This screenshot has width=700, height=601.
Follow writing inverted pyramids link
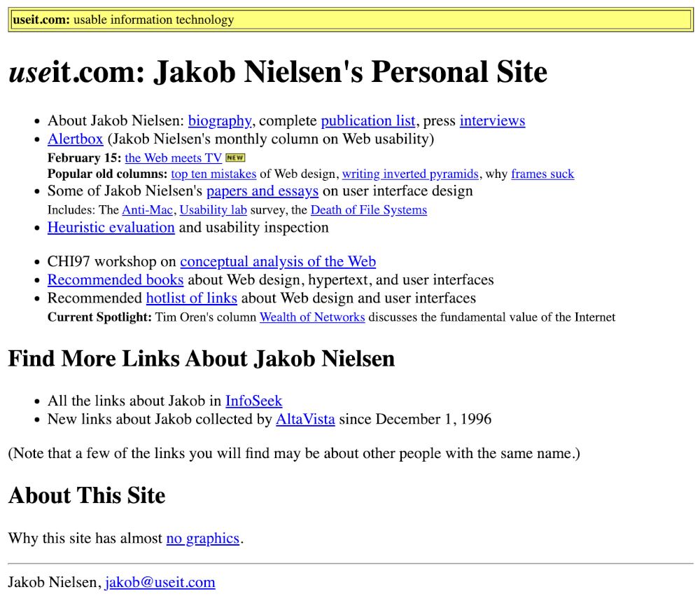[x=410, y=174]
